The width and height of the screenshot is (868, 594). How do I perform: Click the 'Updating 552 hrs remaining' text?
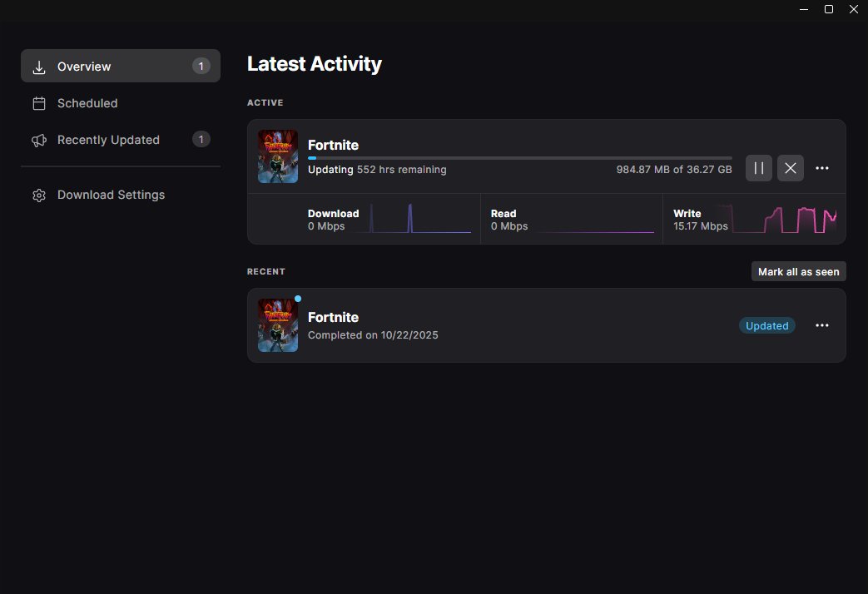377,170
